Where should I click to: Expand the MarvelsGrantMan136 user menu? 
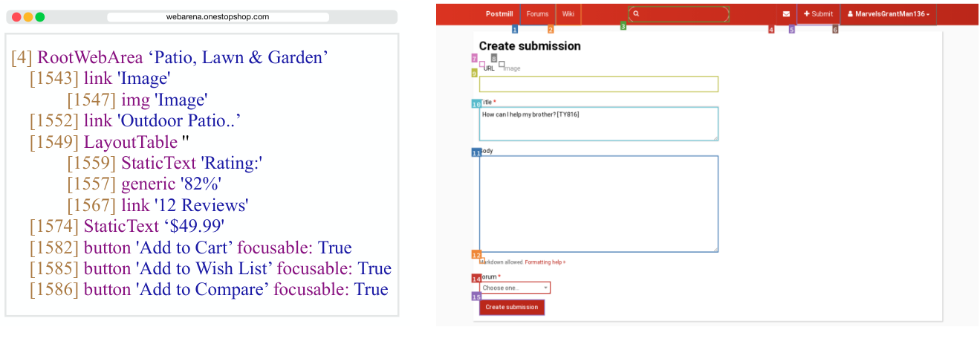point(888,14)
